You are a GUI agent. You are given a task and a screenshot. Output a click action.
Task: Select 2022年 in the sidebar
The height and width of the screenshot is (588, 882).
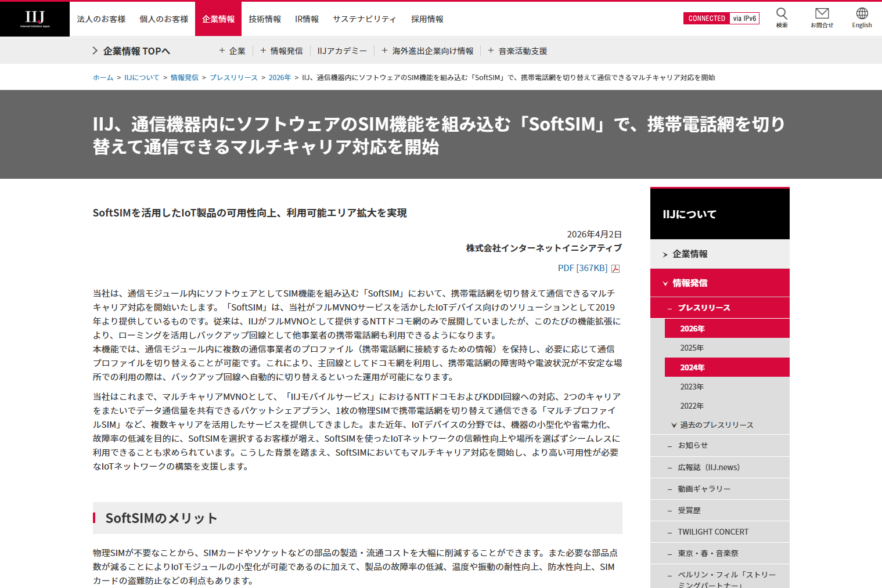pos(727,406)
